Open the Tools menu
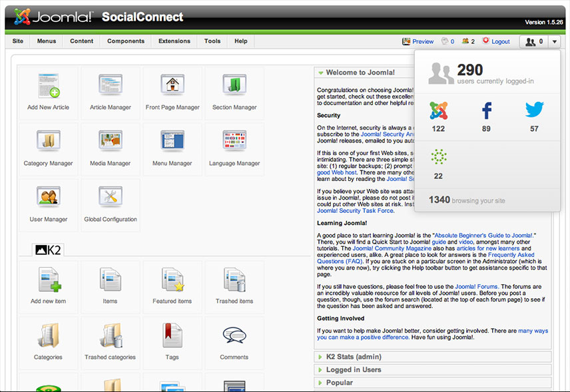The image size is (570, 392). click(212, 41)
